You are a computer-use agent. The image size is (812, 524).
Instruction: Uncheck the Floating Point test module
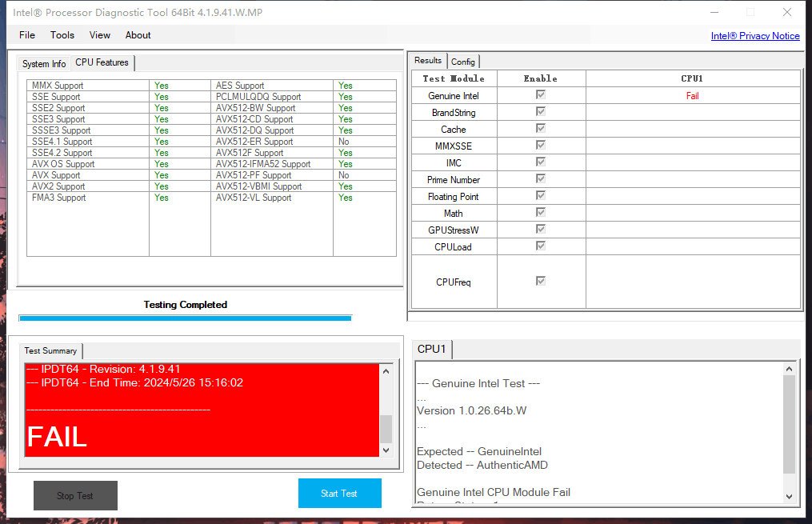click(541, 196)
